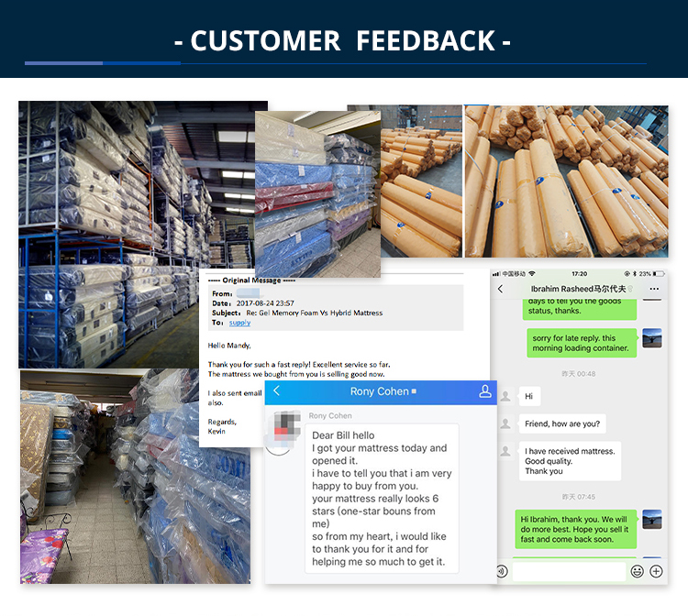The image size is (688, 616).
Task: Tap the back chevron in Rony Cohen chat
Action: (277, 391)
